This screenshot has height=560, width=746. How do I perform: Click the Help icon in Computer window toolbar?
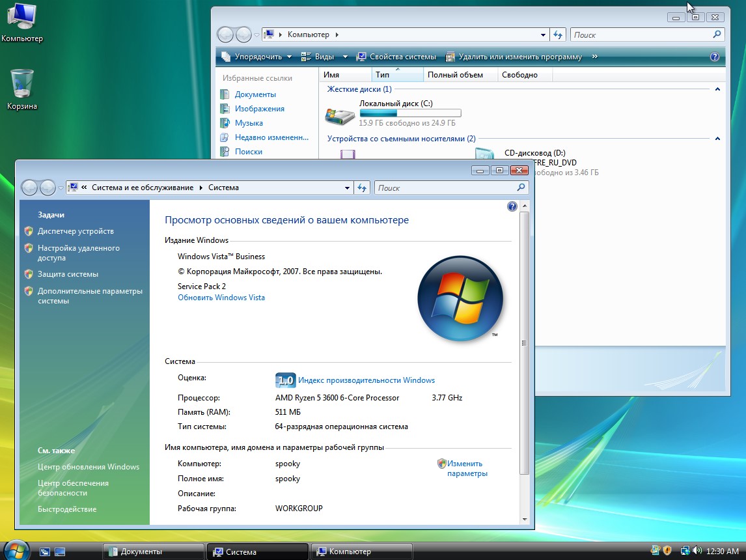715,57
